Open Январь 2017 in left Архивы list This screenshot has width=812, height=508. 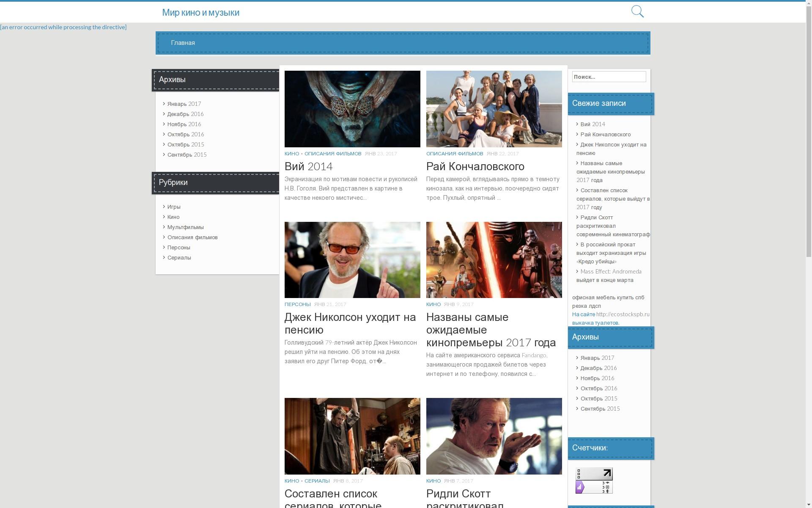coord(184,104)
